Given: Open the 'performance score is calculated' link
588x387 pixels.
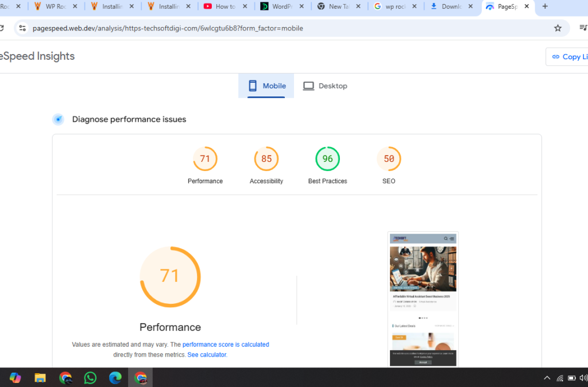Looking at the screenshot, I should (x=226, y=345).
